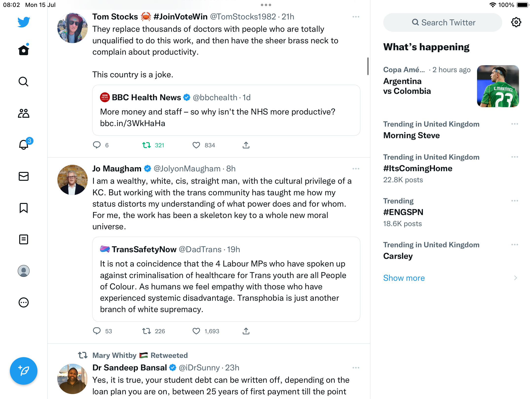Click Show more trends link
Viewport: 532px width, 399px height.
click(x=404, y=278)
